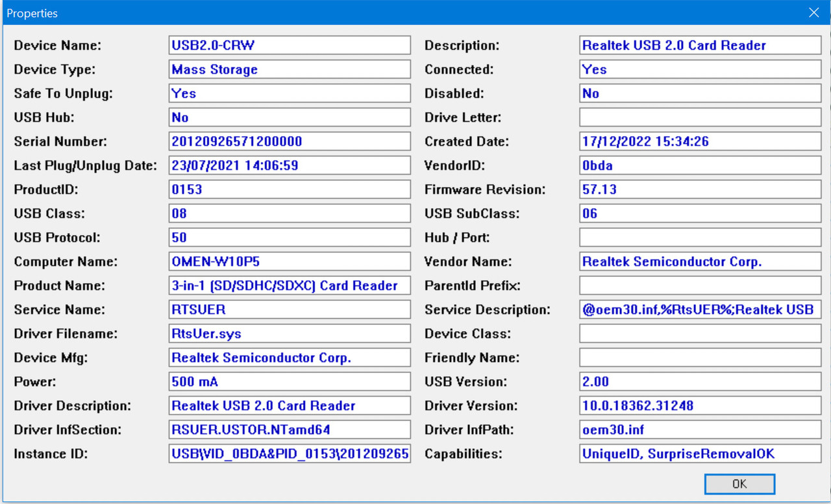Click the 'Instance ID:' label

coord(51,453)
